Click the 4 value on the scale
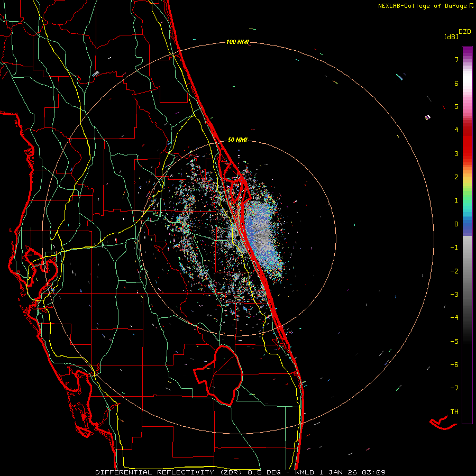 tap(456, 130)
